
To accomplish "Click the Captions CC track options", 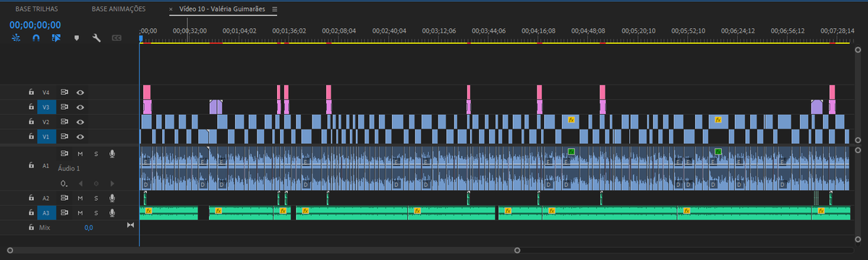I will [116, 38].
